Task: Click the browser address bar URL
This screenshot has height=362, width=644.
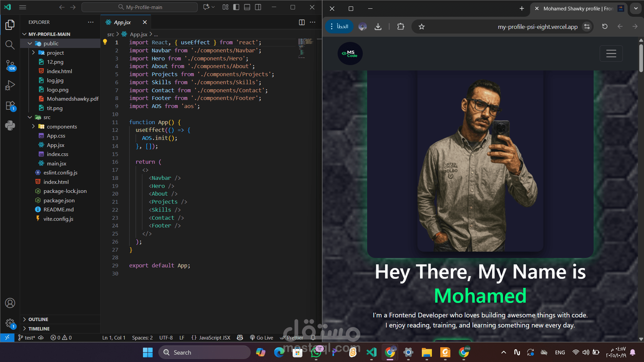Action: [x=538, y=27]
